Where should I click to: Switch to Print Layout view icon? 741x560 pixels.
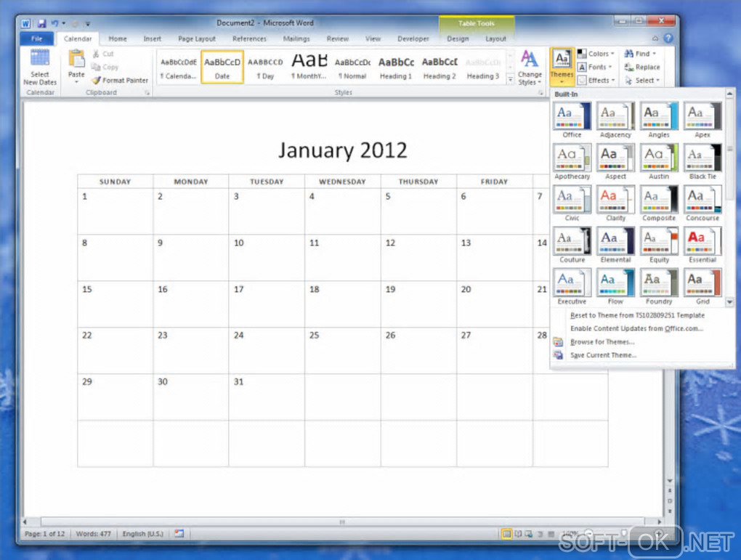click(x=506, y=534)
